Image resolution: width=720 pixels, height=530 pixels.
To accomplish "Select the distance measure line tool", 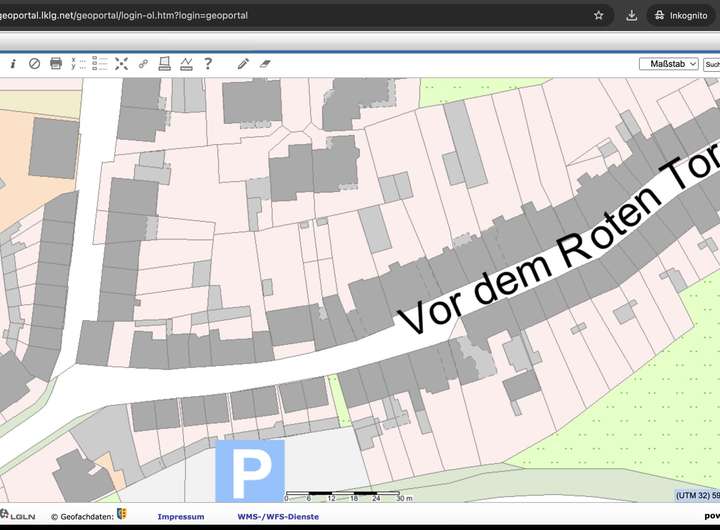I will (x=186, y=63).
